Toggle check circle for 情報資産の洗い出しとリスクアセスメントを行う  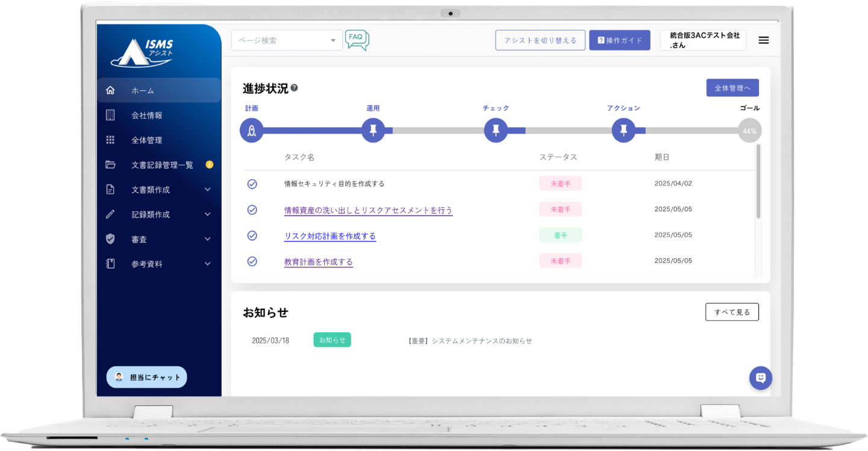coord(252,210)
